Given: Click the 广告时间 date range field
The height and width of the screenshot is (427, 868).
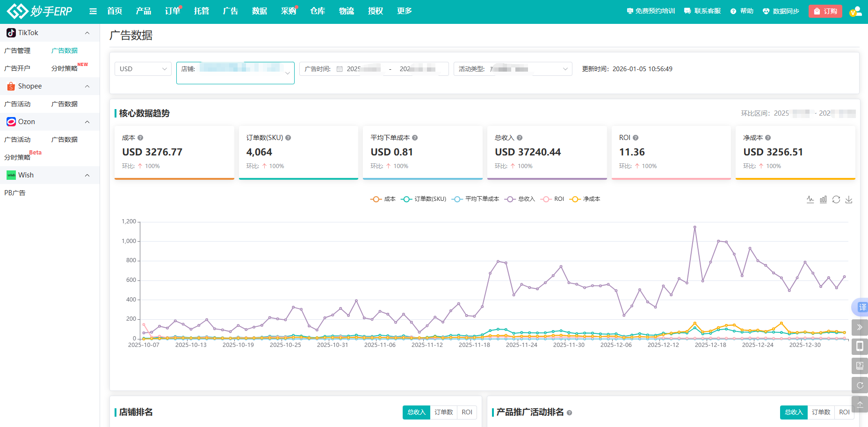Looking at the screenshot, I should click(374, 69).
